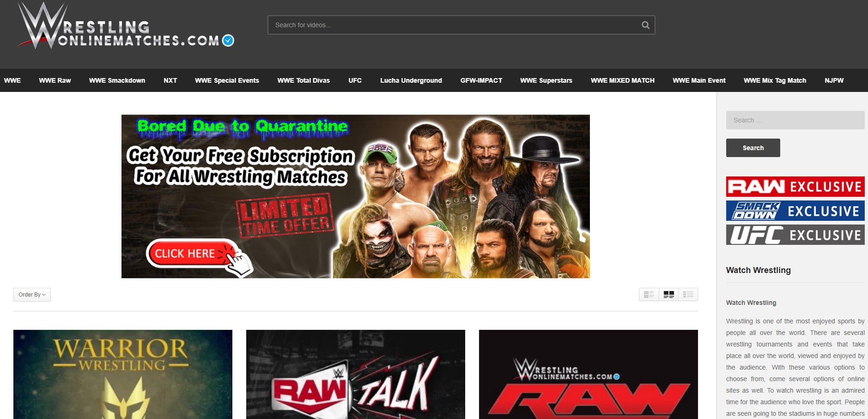The image size is (868, 419).
Task: Open the WWE menu item
Action: click(12, 80)
